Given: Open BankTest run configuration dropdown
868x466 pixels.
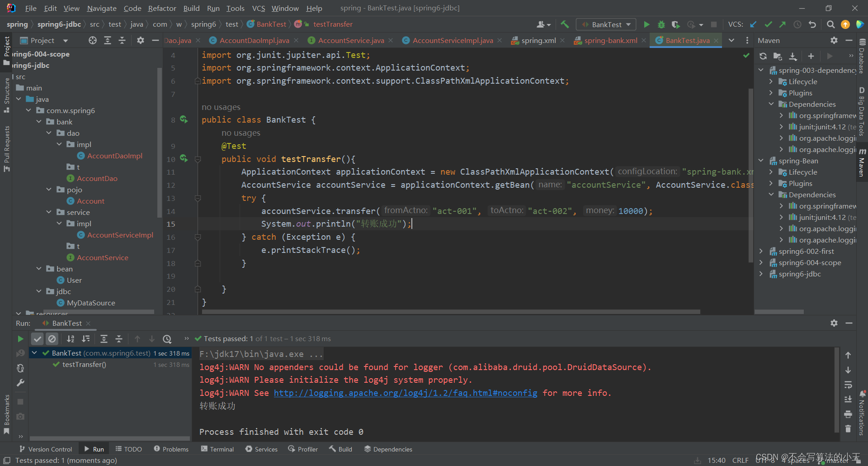Looking at the screenshot, I should point(607,24).
